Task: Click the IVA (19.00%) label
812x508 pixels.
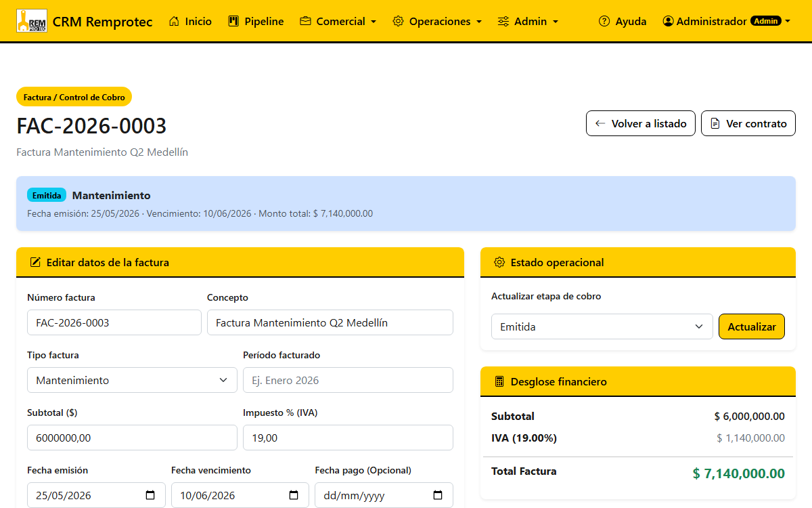Action: click(x=524, y=438)
